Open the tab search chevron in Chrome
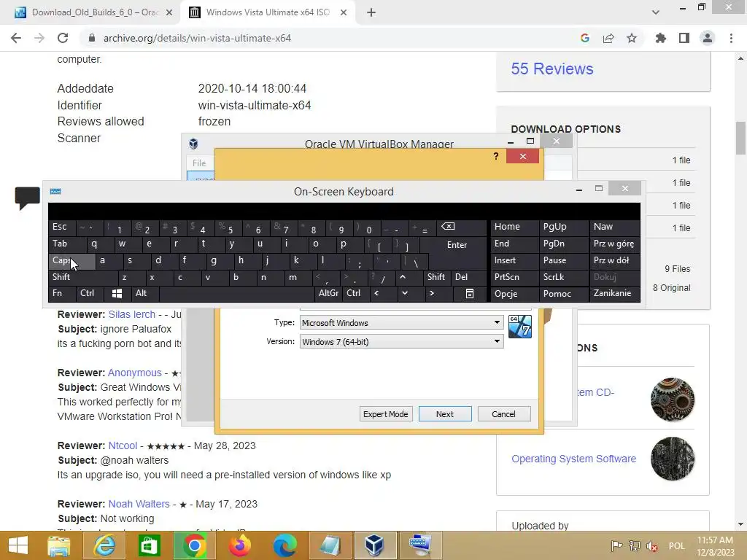The width and height of the screenshot is (747, 560). click(x=656, y=12)
